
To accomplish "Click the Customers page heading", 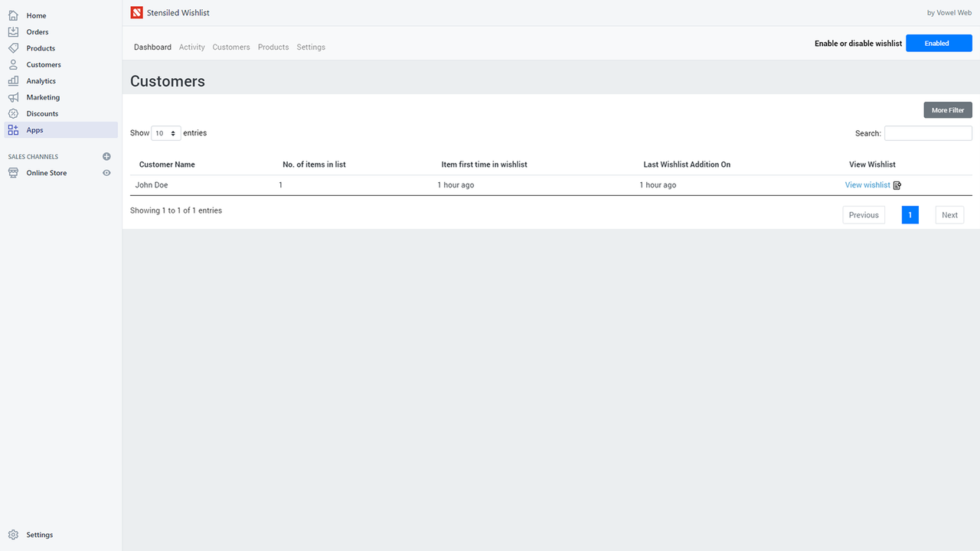I will coord(168,81).
